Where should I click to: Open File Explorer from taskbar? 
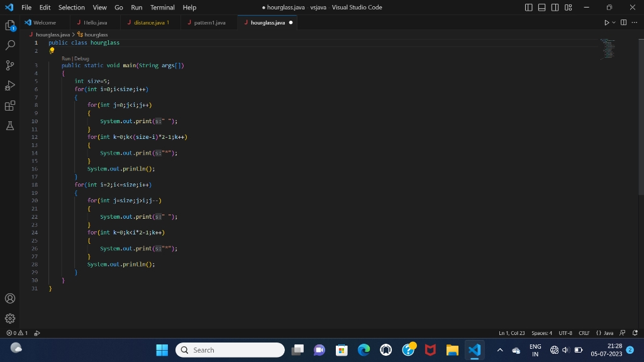click(452, 350)
